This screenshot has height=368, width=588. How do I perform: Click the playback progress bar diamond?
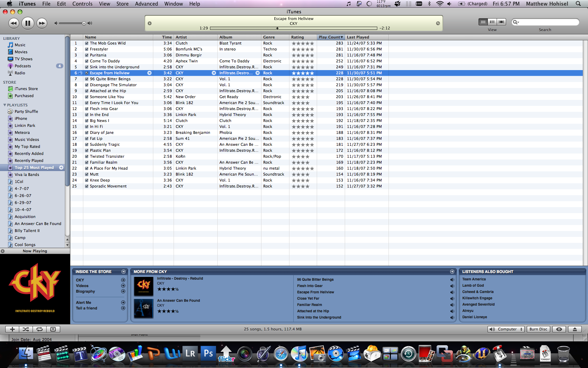(x=277, y=28)
